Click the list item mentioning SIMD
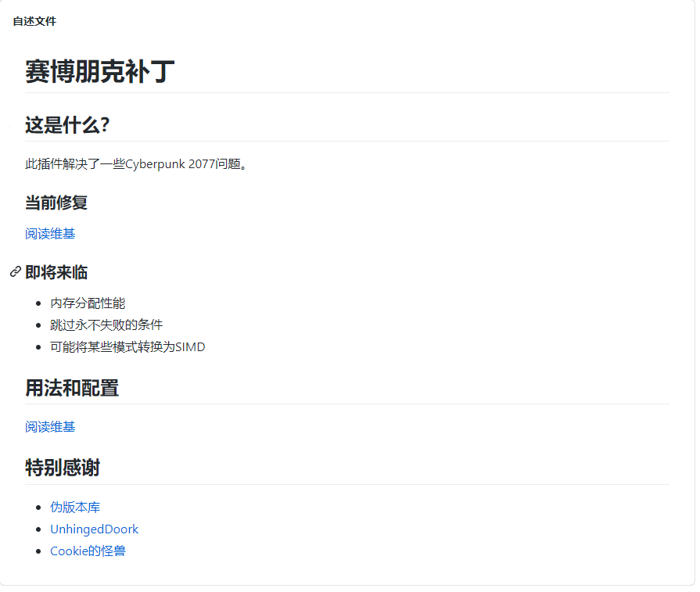The height and width of the screenshot is (592, 700). pos(127,346)
